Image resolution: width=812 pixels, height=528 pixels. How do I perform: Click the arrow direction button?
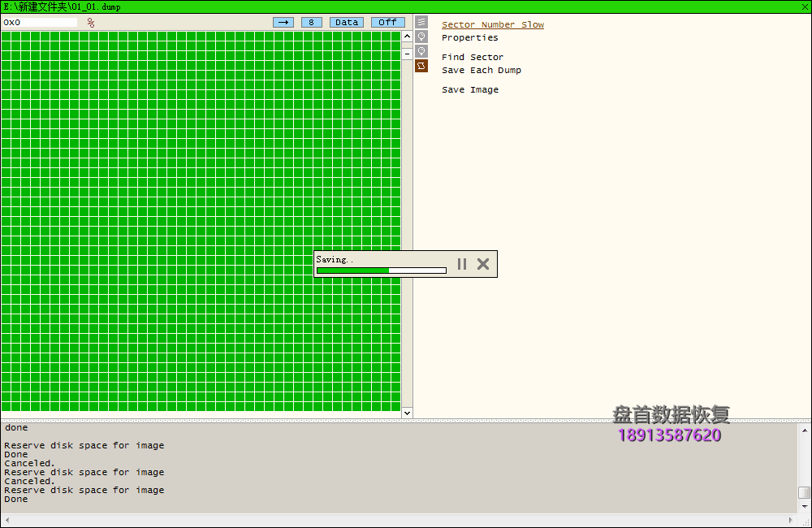[x=283, y=22]
